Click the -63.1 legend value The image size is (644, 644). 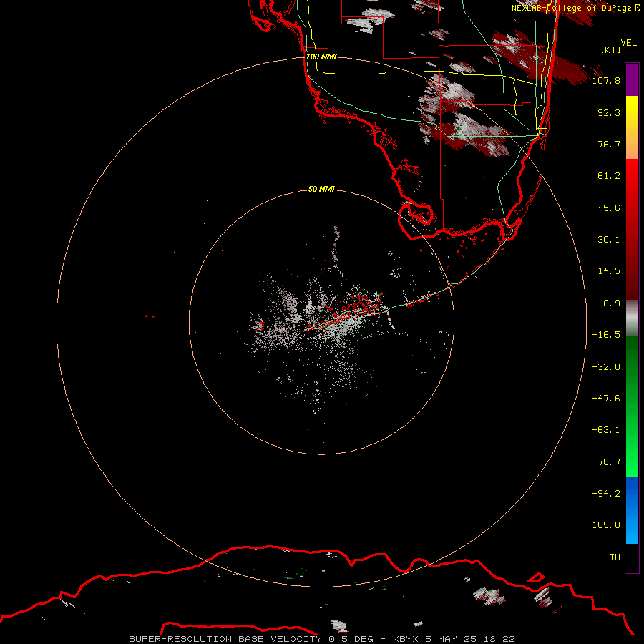(x=606, y=430)
